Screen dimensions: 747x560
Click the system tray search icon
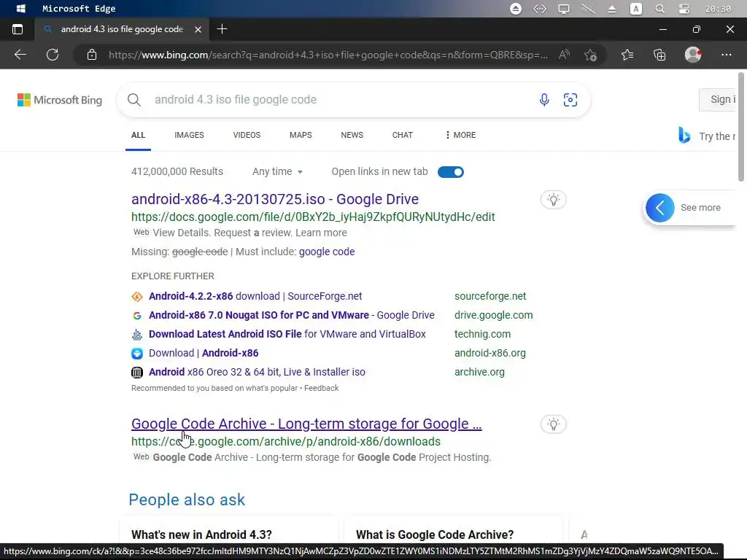(659, 9)
